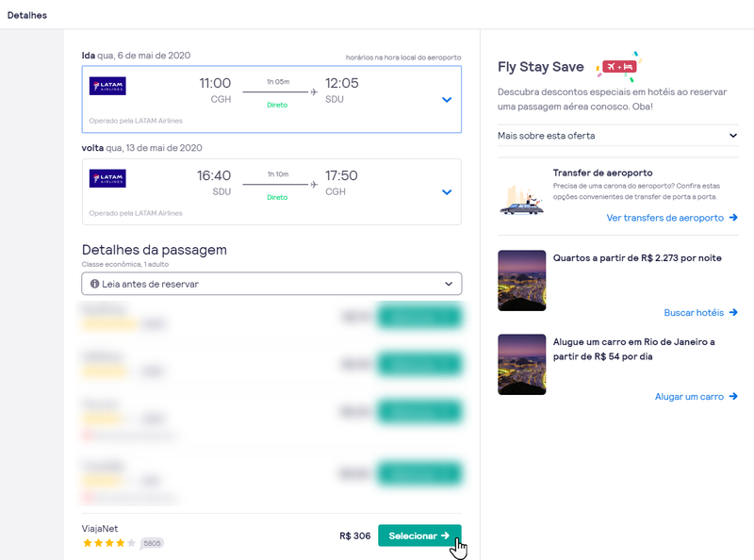Open the Ver transfers de aeroporto link
Screen dimensions: 754x560
(x=671, y=218)
